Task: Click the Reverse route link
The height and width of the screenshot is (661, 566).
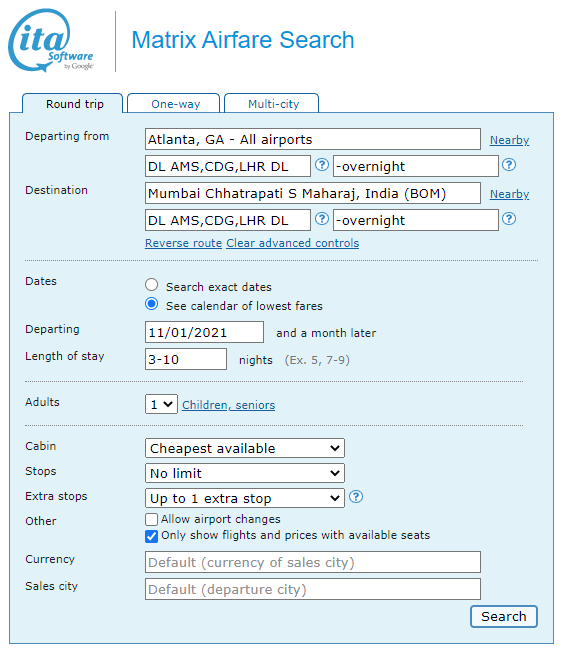Action: tap(183, 243)
